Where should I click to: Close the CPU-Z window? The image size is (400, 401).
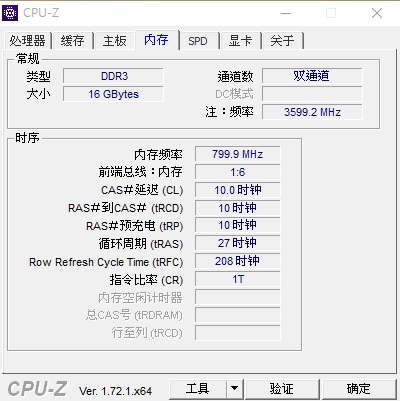[377, 13]
